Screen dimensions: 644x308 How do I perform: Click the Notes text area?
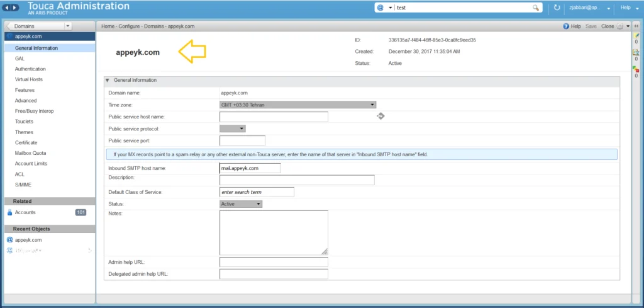pos(274,233)
